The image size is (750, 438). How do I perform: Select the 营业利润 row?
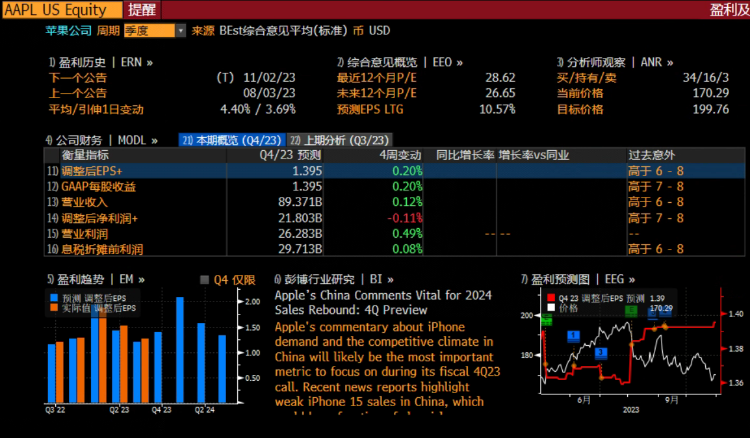click(395, 234)
